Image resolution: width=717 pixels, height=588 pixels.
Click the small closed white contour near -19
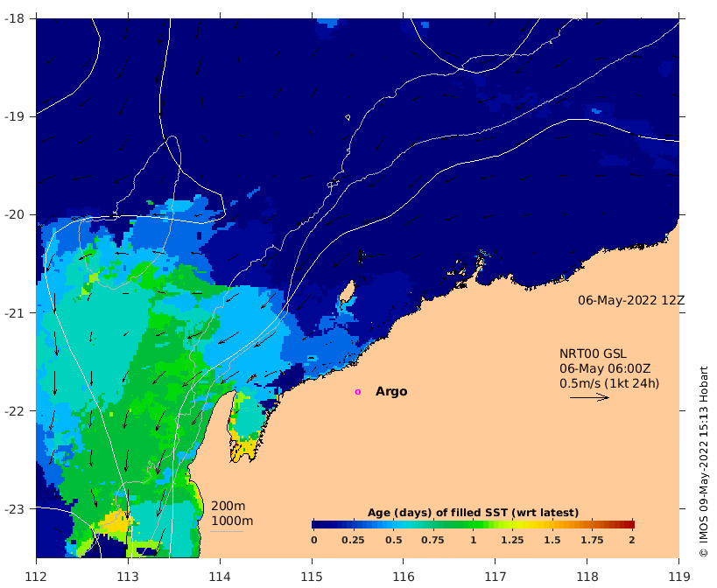pyautogui.click(x=348, y=117)
